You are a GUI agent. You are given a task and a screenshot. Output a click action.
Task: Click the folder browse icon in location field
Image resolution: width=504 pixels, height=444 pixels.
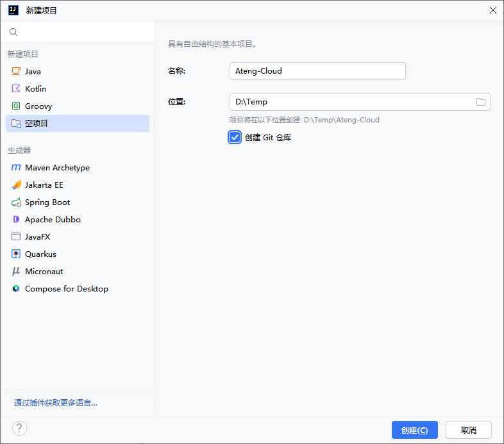[x=481, y=102]
